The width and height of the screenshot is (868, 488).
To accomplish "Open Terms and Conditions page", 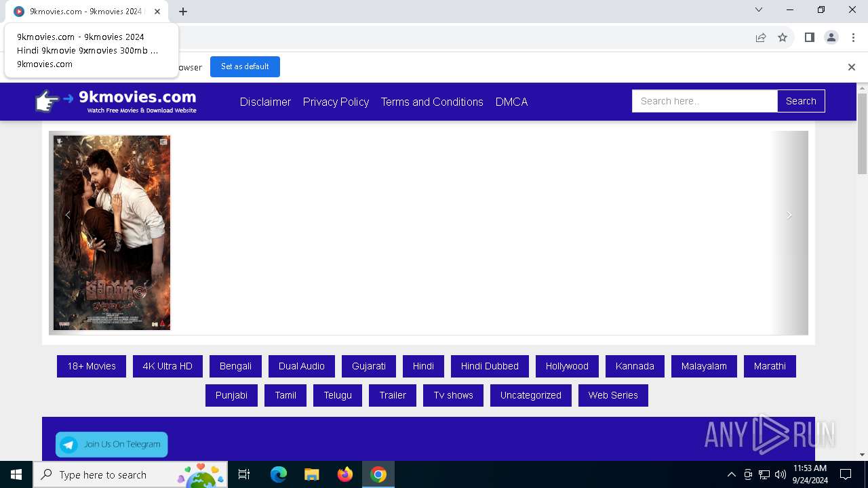I will pyautogui.click(x=432, y=102).
